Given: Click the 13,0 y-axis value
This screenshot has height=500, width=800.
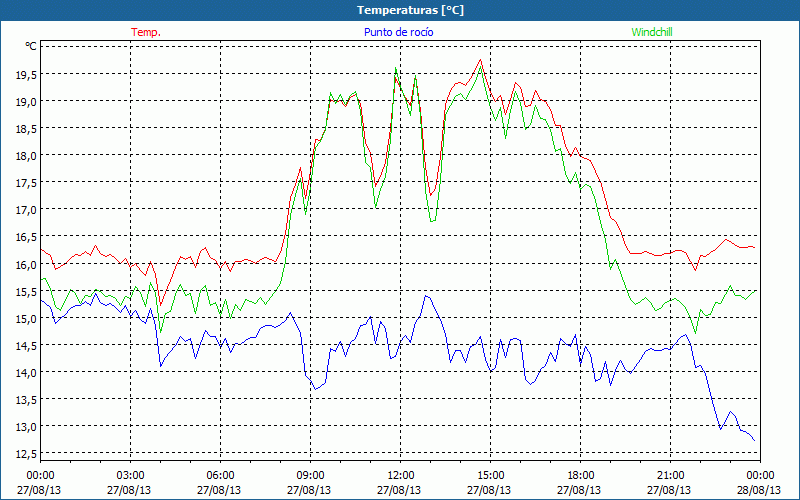Looking at the screenshot, I should (x=26, y=427).
